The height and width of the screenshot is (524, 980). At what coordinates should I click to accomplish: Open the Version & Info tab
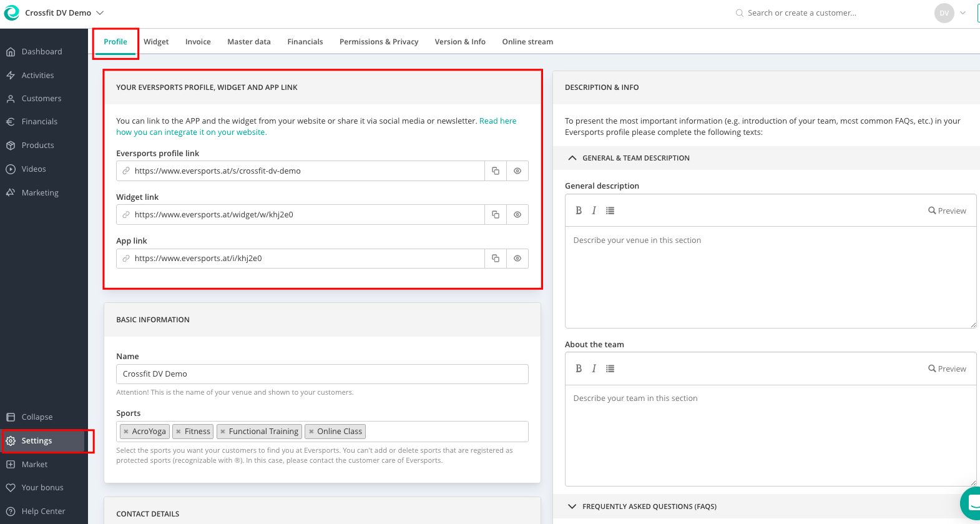(x=460, y=42)
